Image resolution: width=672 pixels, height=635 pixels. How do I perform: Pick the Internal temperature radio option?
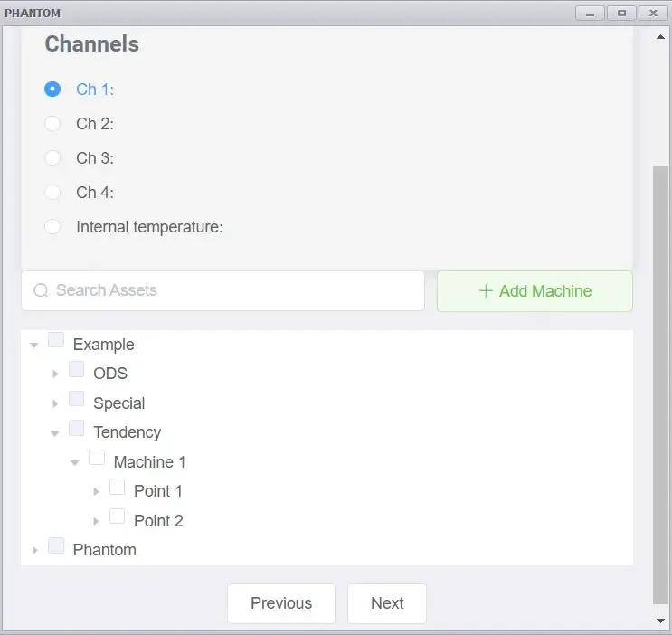click(x=52, y=226)
